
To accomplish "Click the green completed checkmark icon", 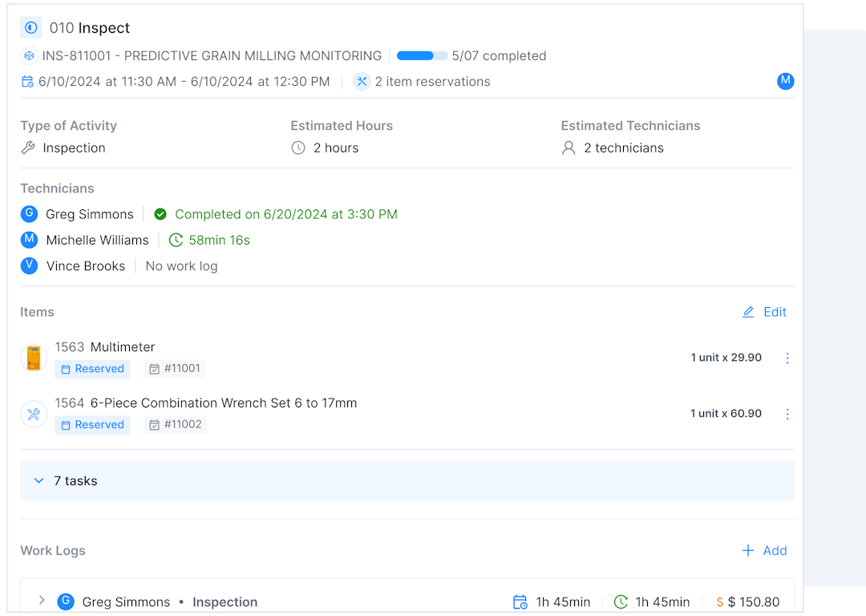I will (x=160, y=214).
